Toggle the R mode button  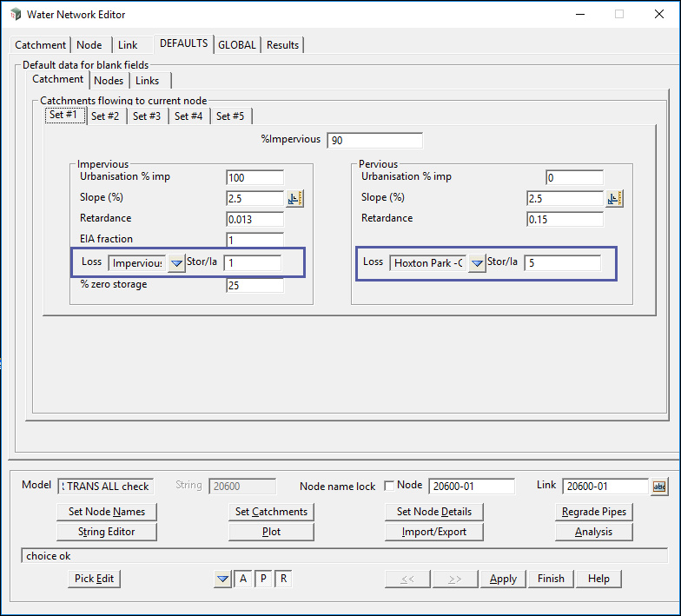point(283,580)
